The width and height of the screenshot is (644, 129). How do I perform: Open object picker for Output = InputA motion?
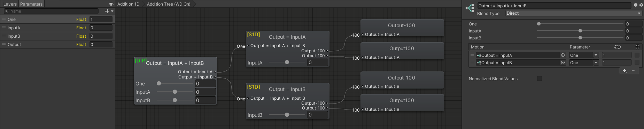563,55
